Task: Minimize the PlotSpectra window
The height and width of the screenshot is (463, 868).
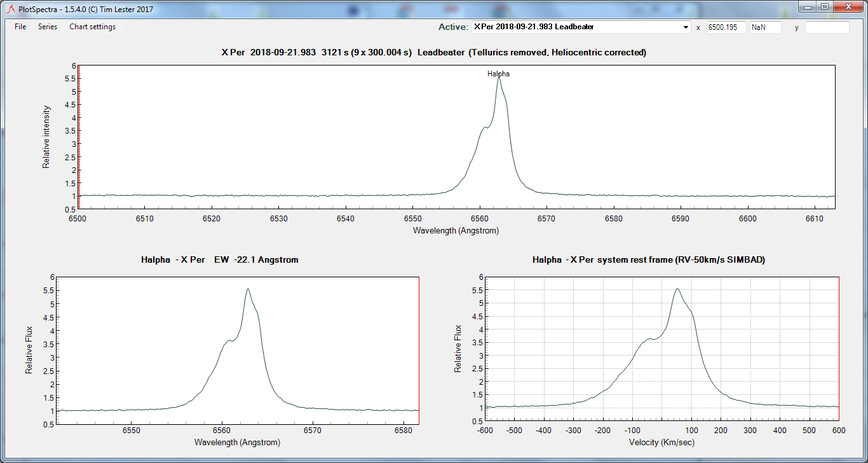Action: (808, 7)
